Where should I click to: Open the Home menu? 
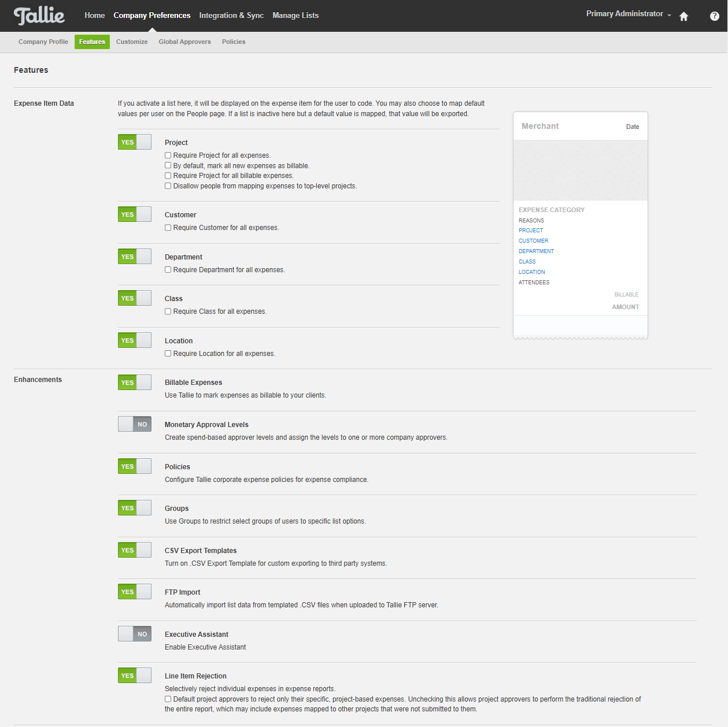click(x=95, y=16)
